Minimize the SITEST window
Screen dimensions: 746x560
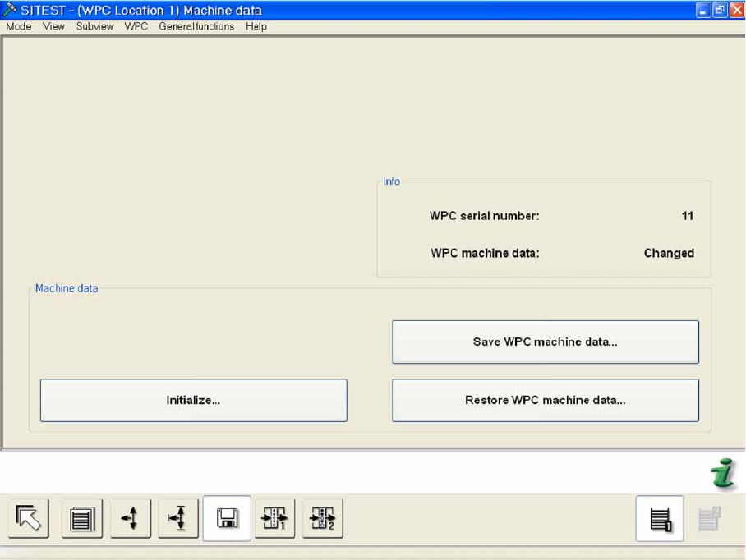(702, 10)
